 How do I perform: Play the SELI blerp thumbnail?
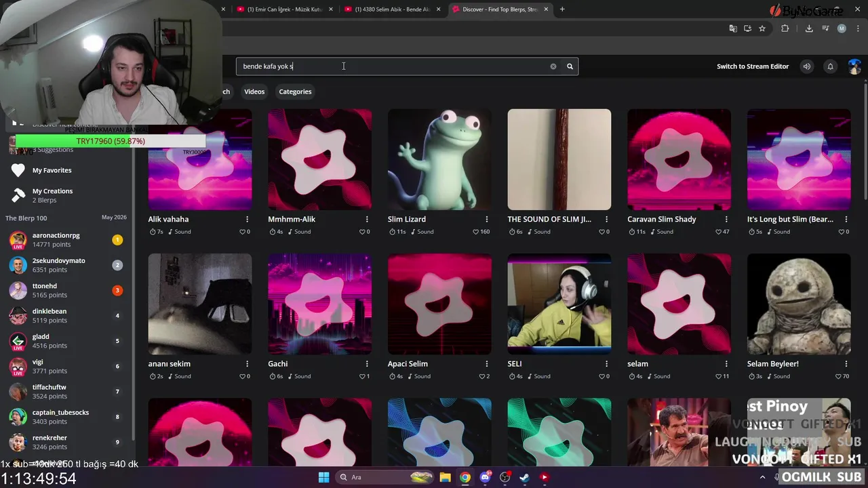[559, 304]
